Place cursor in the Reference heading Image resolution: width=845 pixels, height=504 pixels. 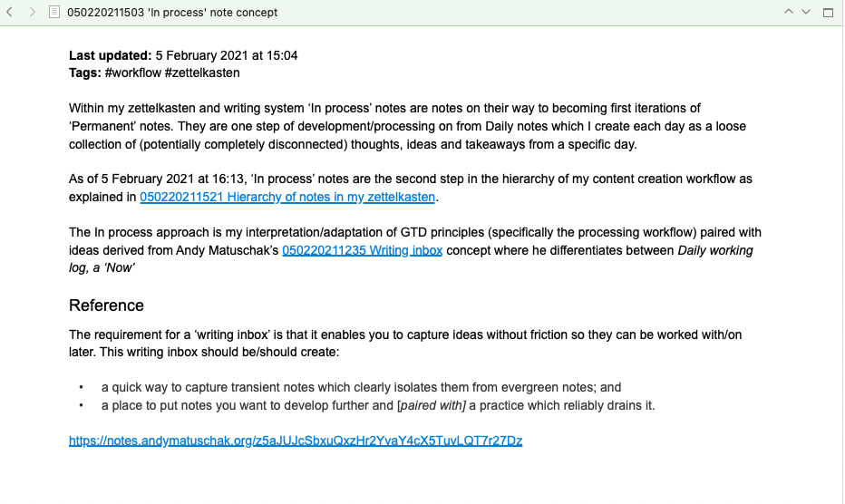coord(106,305)
